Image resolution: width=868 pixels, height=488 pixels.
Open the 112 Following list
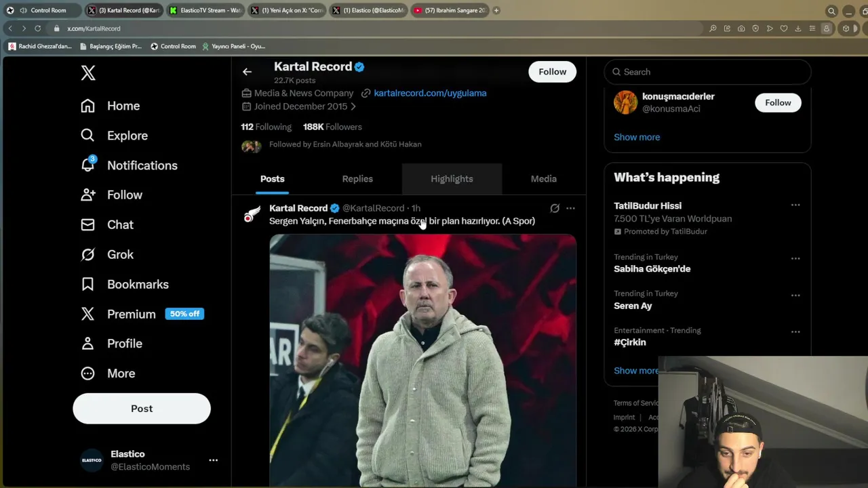point(266,127)
